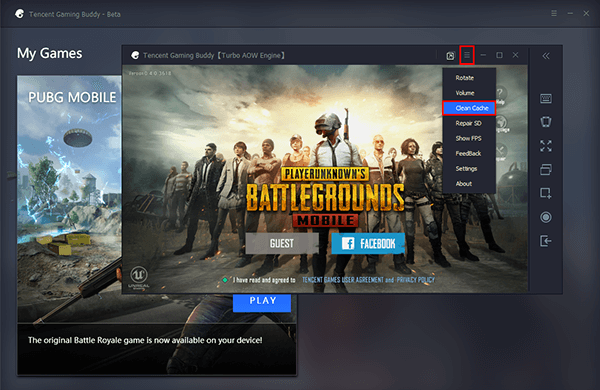Select Show FPS menu entry
The height and width of the screenshot is (390, 600).
coord(469,138)
